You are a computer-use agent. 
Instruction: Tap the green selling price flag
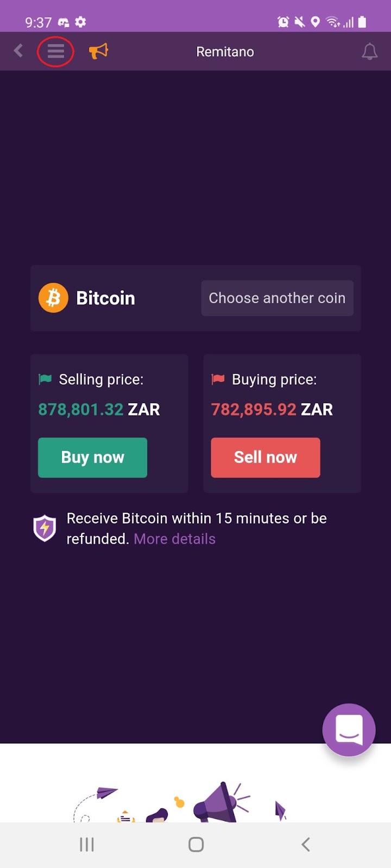(45, 379)
